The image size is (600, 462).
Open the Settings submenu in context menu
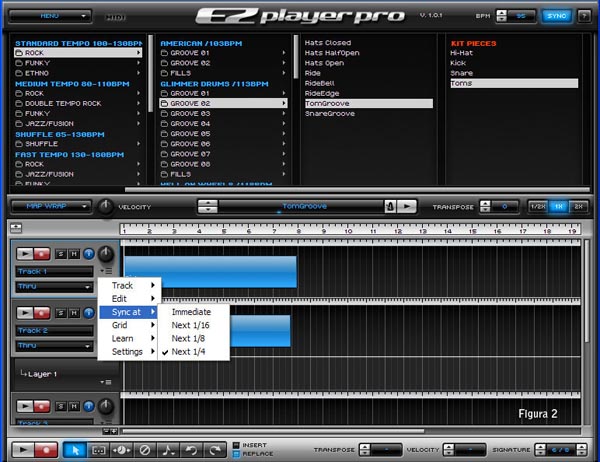130,352
